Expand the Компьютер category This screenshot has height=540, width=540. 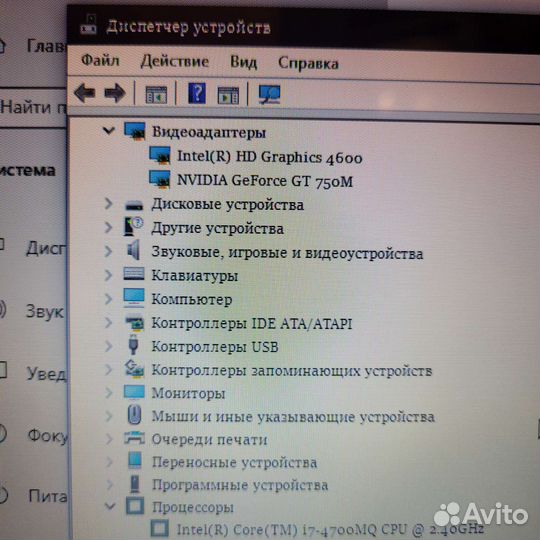(x=108, y=299)
